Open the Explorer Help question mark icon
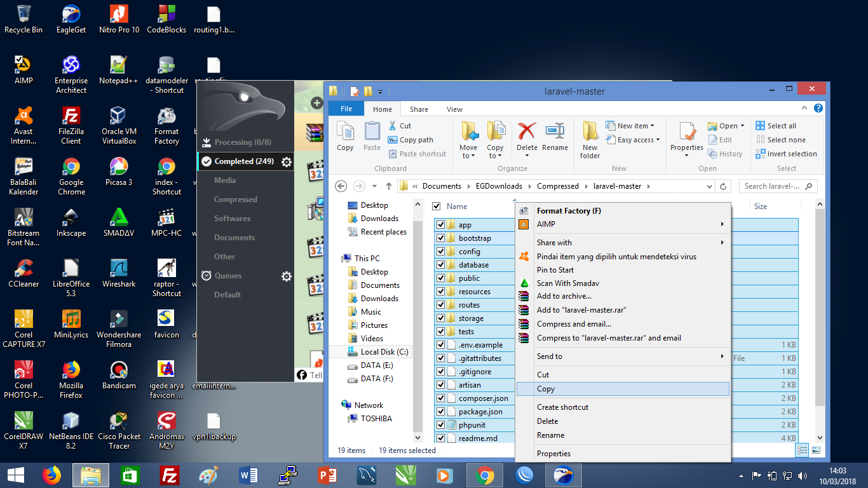 (819, 109)
